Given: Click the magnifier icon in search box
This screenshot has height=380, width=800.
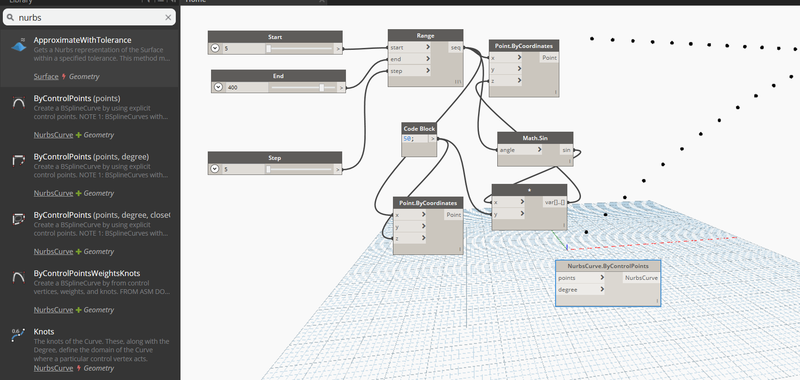Looking at the screenshot, I should pos(11,18).
